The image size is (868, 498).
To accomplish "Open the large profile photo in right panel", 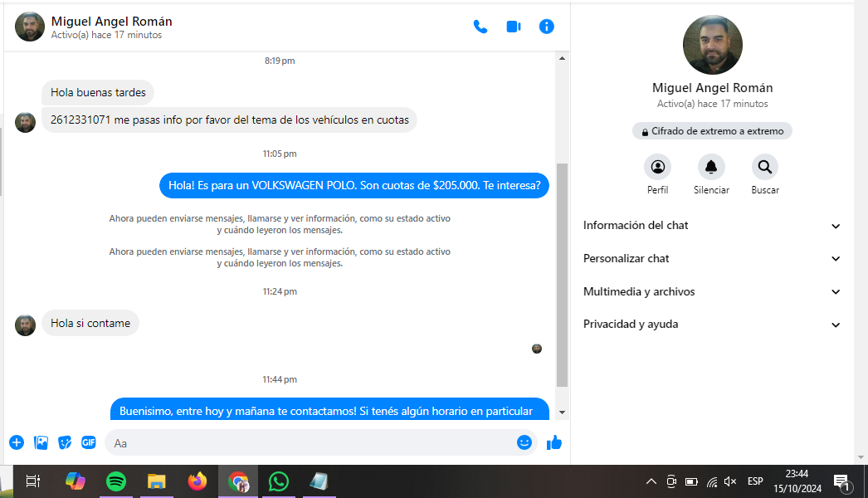I will coord(713,45).
